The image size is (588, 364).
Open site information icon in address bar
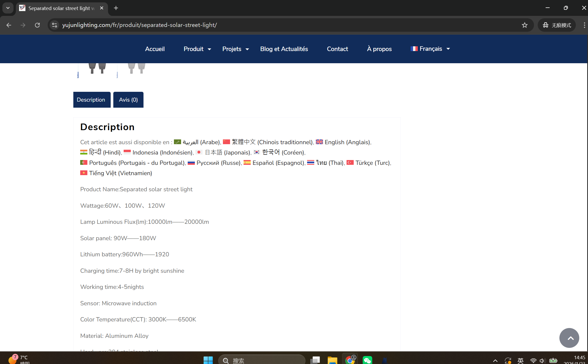pos(55,25)
